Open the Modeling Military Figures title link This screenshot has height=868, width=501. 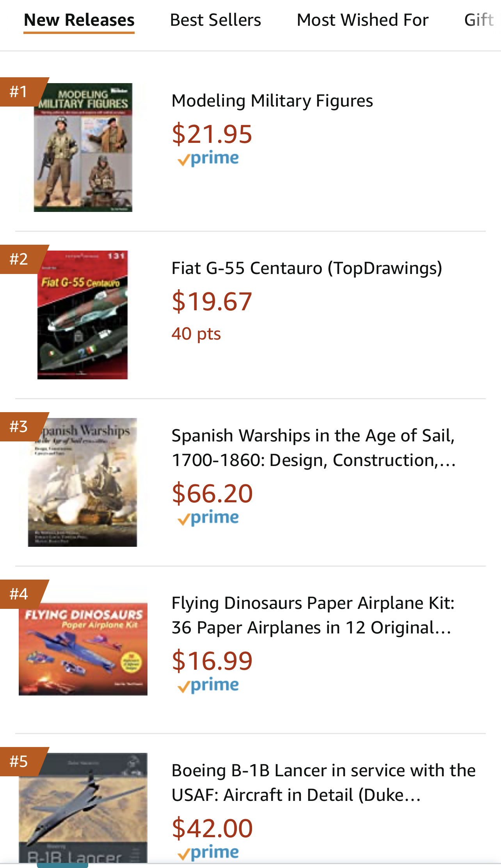tap(272, 101)
